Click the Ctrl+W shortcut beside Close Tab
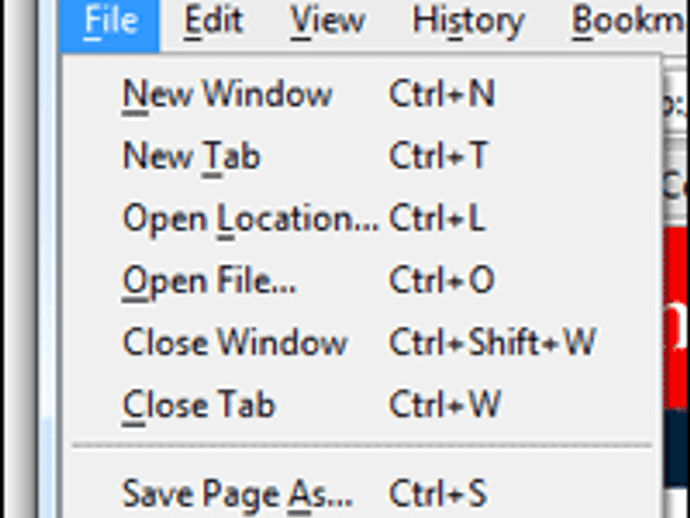690x518 pixels. [x=445, y=405]
